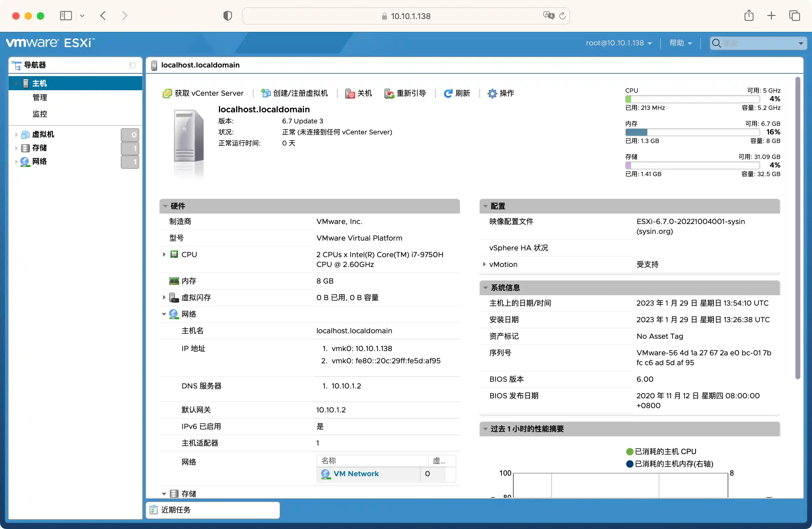Expand the 存储 bottom section

click(x=164, y=493)
